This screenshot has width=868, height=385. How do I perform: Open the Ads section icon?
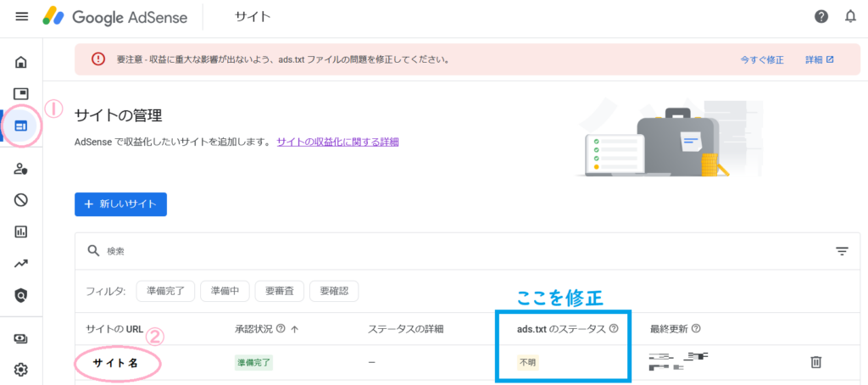coord(21,93)
